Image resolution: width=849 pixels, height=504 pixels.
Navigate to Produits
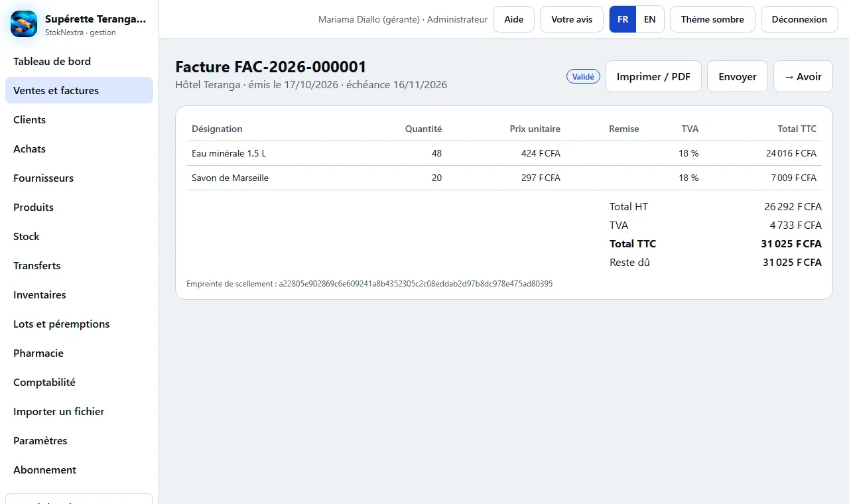point(79,207)
